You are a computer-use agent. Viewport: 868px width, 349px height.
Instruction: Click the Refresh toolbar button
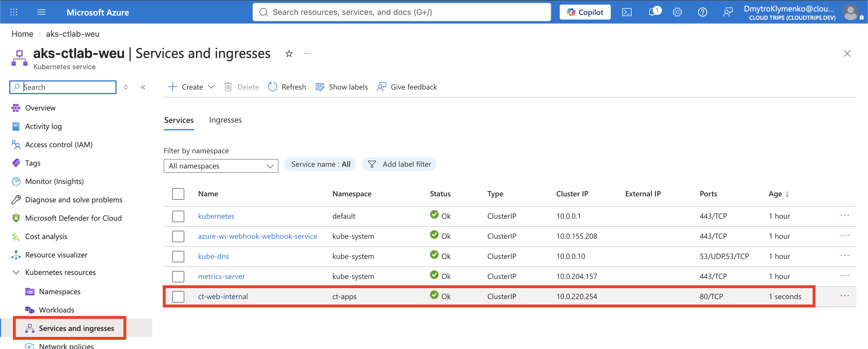coord(287,87)
